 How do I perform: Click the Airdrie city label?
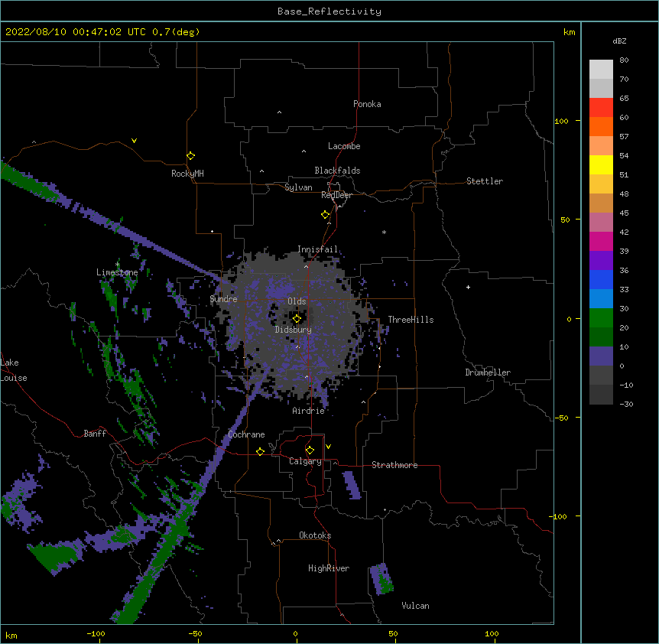pos(309,411)
